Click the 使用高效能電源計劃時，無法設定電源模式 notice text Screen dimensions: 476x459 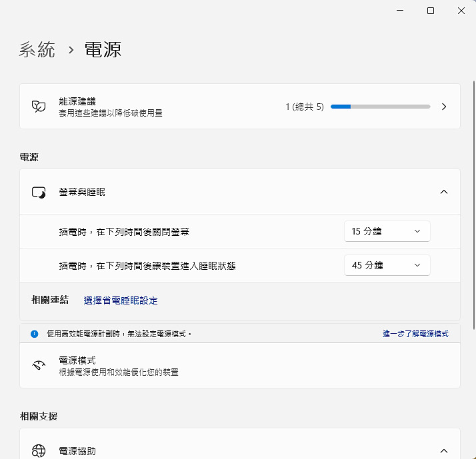[x=119, y=334]
